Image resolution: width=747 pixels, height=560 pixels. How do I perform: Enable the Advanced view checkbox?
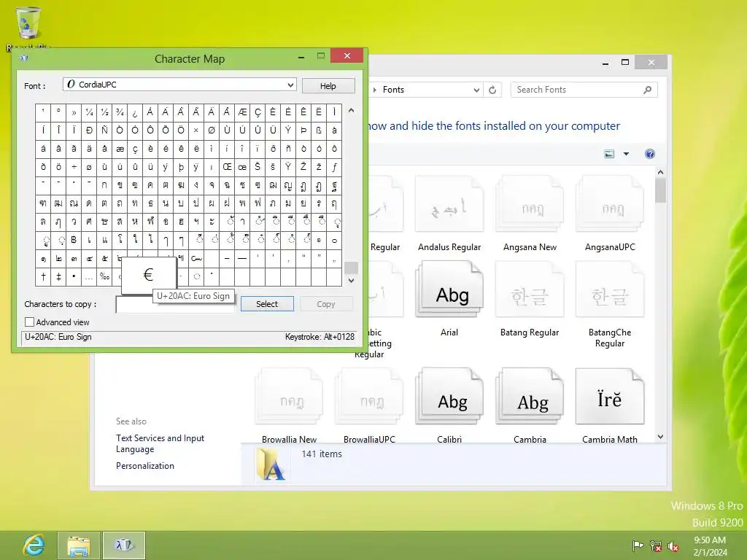click(29, 322)
